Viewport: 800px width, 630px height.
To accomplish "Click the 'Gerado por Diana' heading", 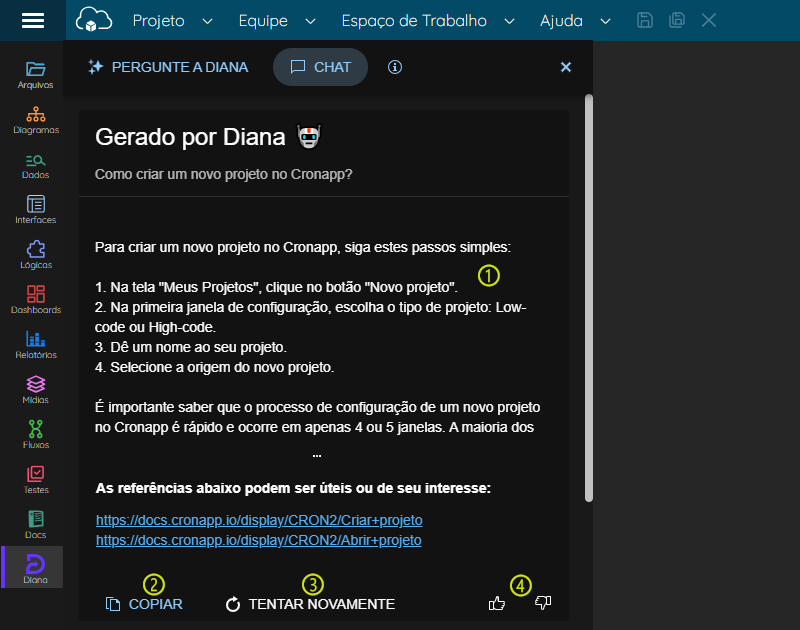I will (x=190, y=137).
